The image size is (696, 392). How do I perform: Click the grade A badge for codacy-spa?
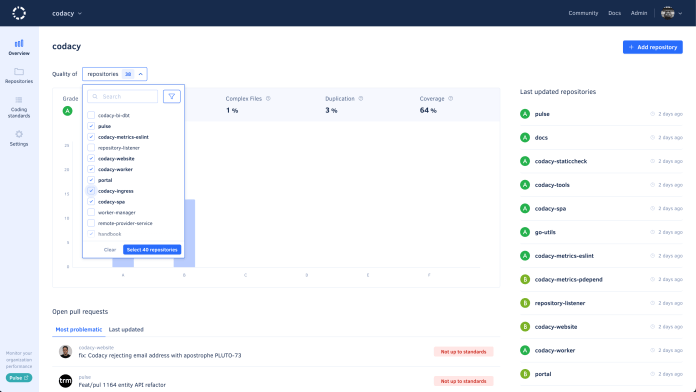point(525,209)
